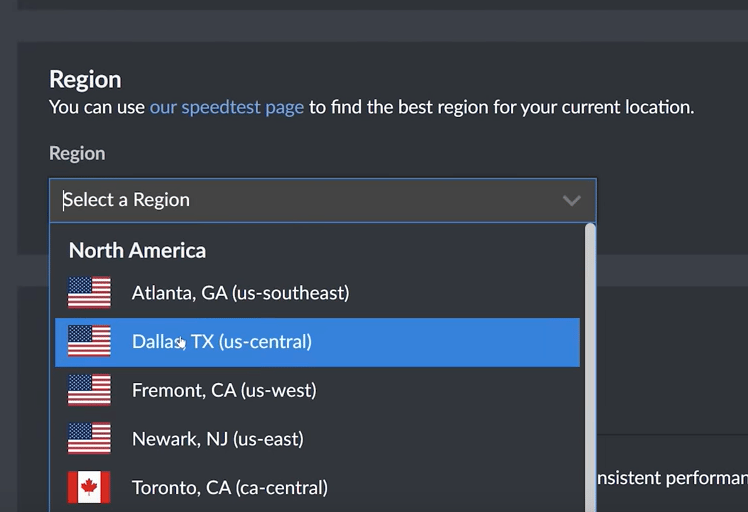Click the bold Region section heading
Viewport: 748px width, 512px height.
point(85,79)
